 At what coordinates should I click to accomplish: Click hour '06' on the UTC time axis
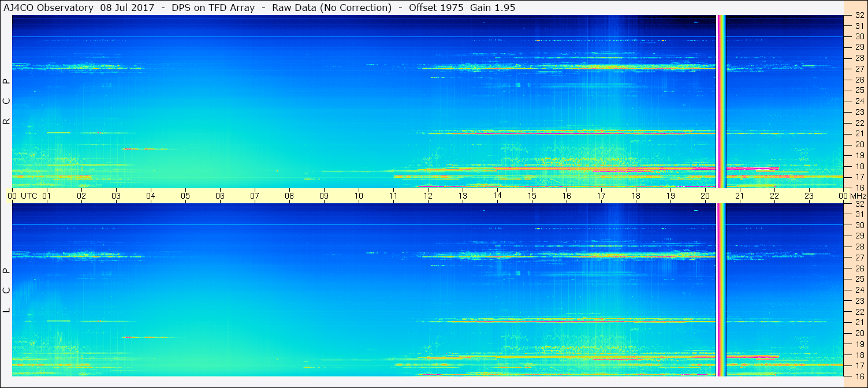click(220, 196)
